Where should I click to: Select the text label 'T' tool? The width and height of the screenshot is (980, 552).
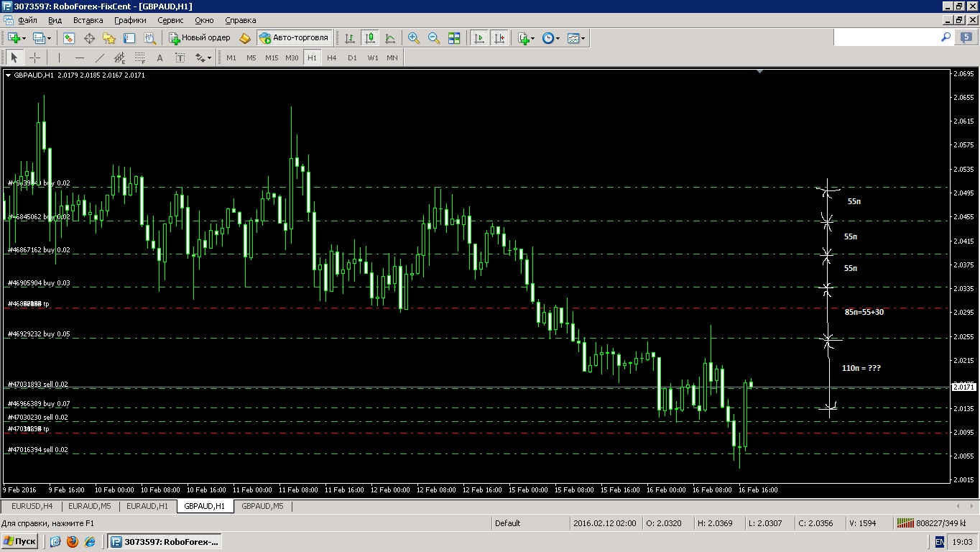tap(180, 57)
